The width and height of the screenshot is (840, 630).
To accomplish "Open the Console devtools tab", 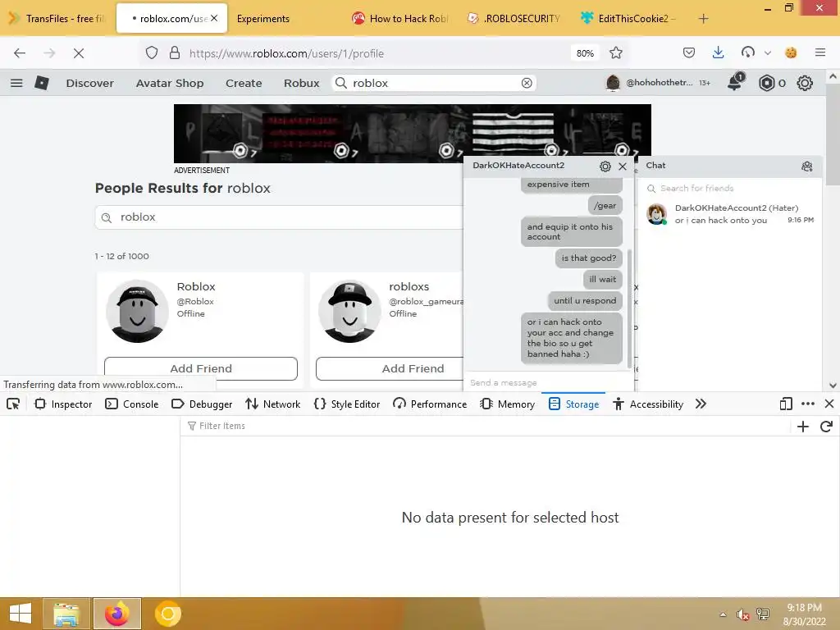I will click(x=132, y=404).
